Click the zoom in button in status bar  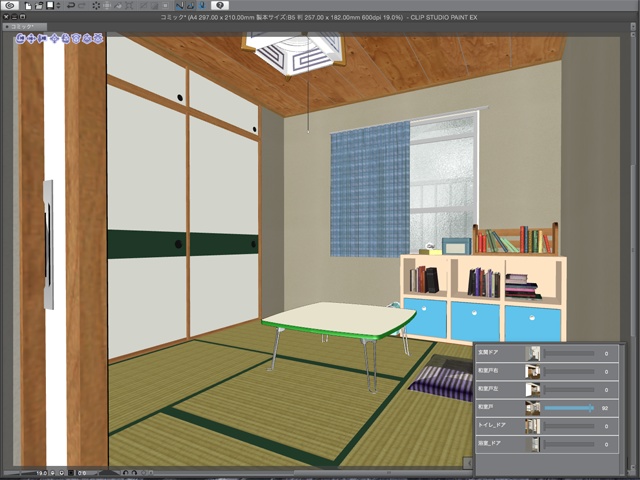click(62, 473)
